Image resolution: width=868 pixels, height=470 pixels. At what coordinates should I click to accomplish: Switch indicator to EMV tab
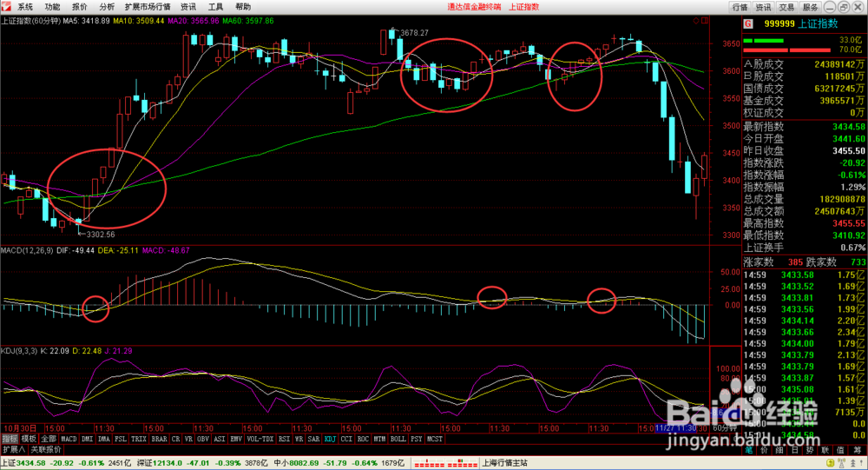[236, 439]
